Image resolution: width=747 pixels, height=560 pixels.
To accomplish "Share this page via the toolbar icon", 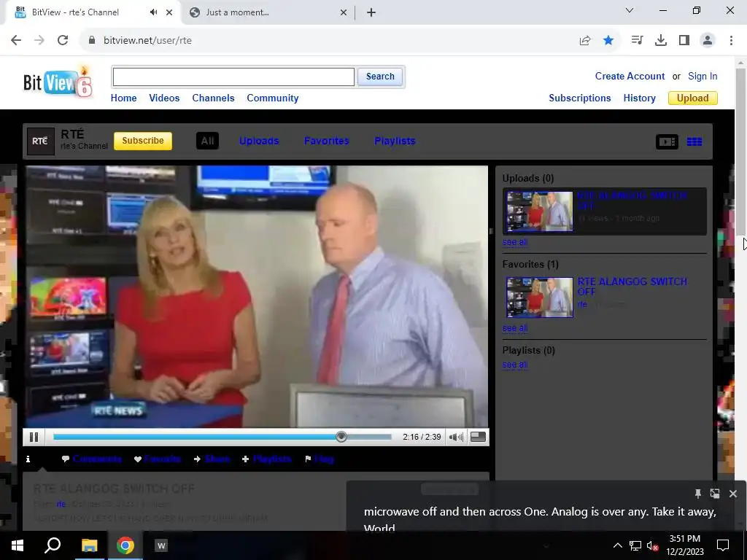I will (x=585, y=41).
